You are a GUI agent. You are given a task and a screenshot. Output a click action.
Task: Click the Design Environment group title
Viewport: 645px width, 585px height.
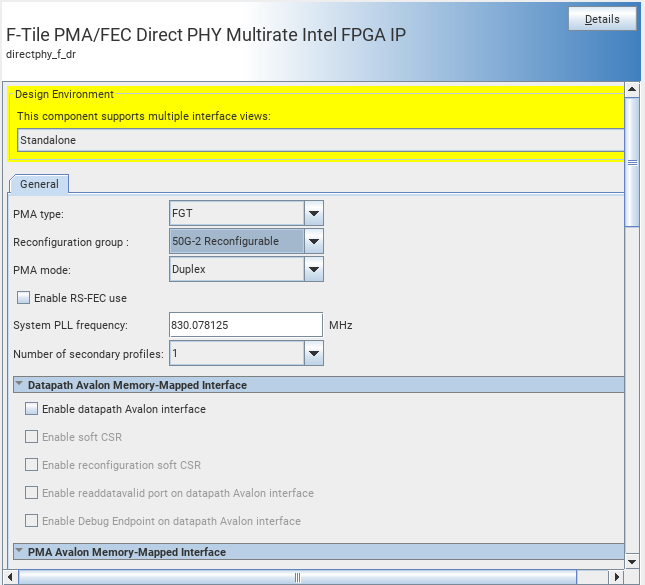pyautogui.click(x=64, y=94)
